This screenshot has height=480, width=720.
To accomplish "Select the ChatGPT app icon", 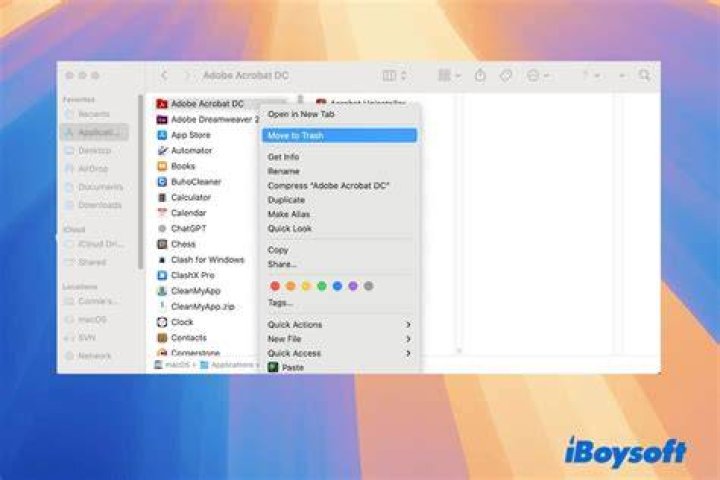I will click(x=162, y=228).
